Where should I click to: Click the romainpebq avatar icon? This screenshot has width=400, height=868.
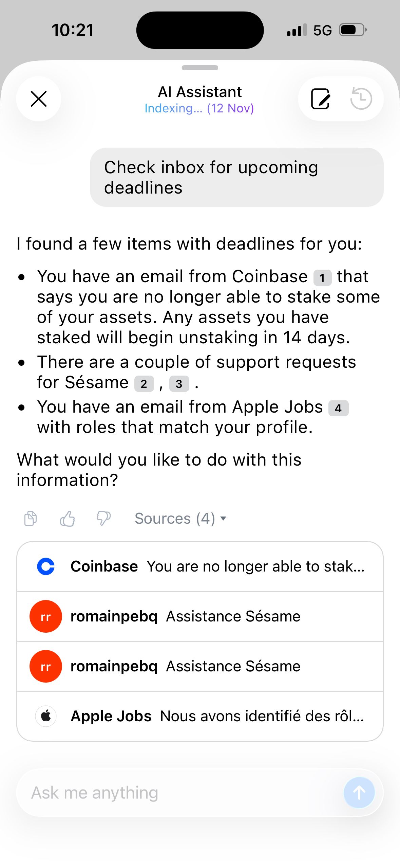click(x=45, y=616)
